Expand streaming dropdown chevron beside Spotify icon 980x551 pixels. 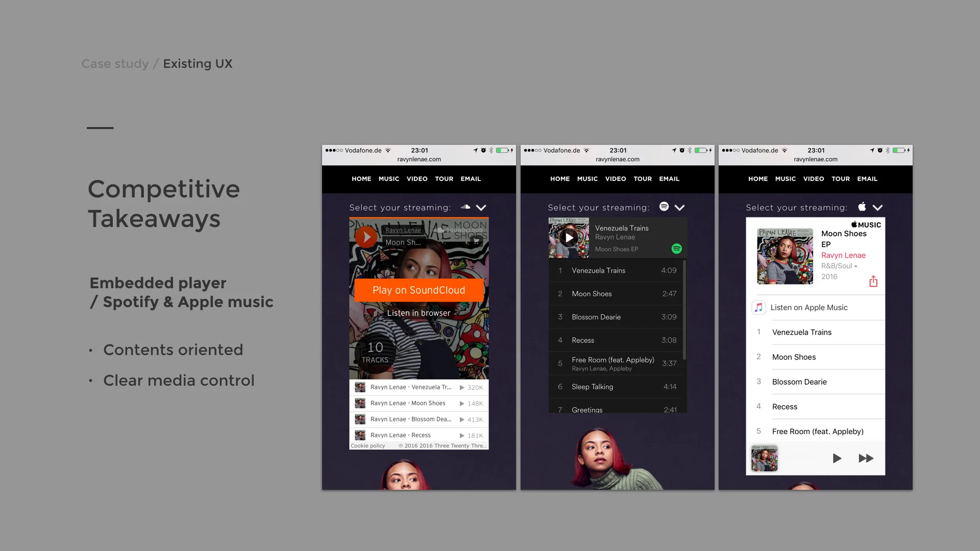click(679, 208)
